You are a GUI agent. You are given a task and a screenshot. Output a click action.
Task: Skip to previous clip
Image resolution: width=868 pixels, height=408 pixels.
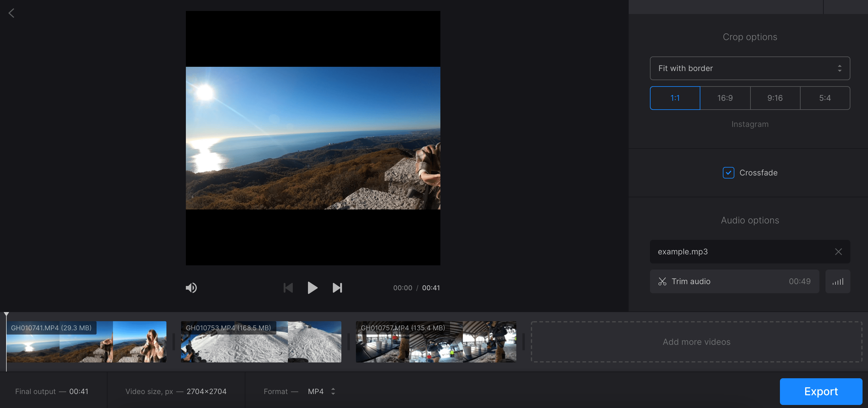pos(288,287)
